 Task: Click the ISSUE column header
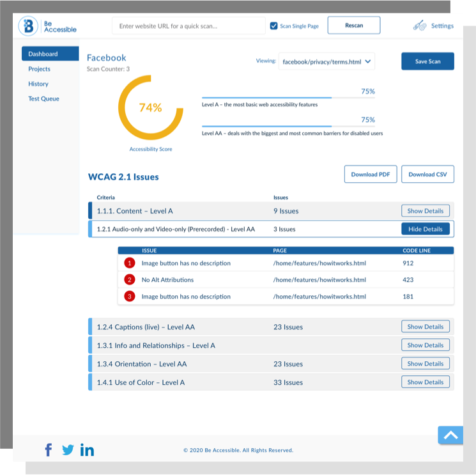150,251
